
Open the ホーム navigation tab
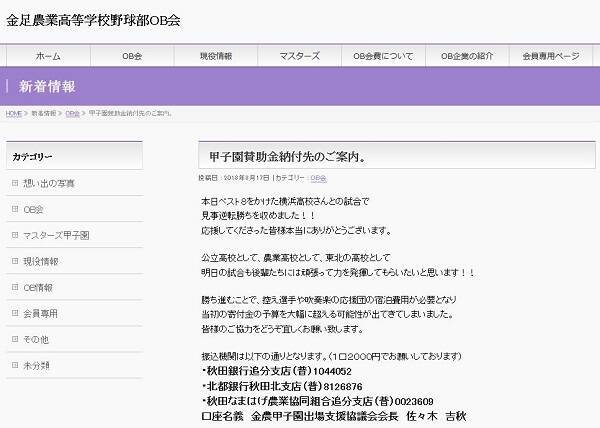47,56
